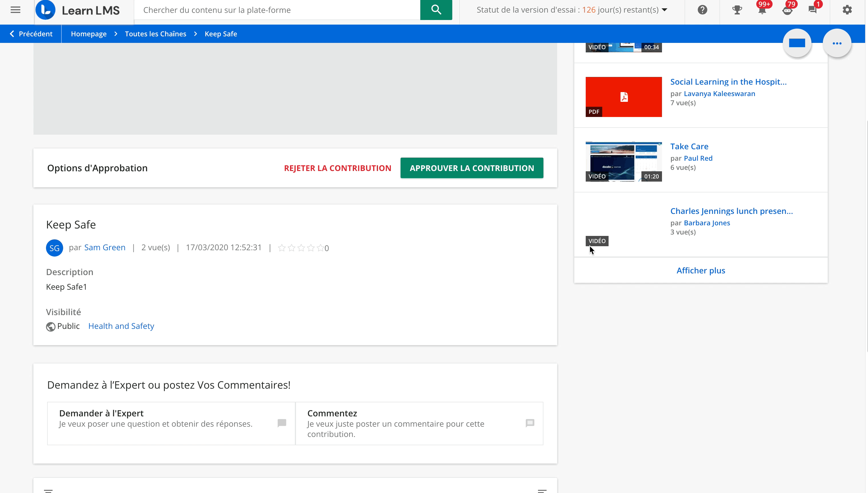Open Toutes les Chaînes breadcrumb item
Screen dimensions: 868x493
pyautogui.click(x=155, y=33)
